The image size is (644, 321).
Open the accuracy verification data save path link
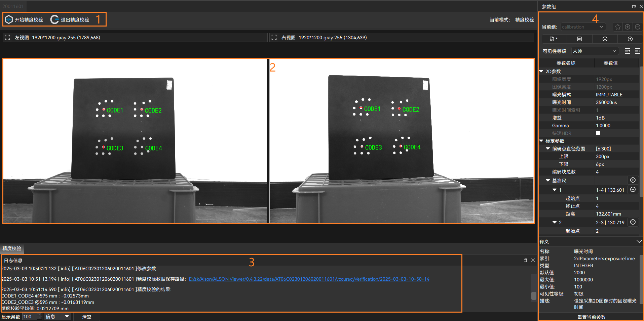[309, 279]
